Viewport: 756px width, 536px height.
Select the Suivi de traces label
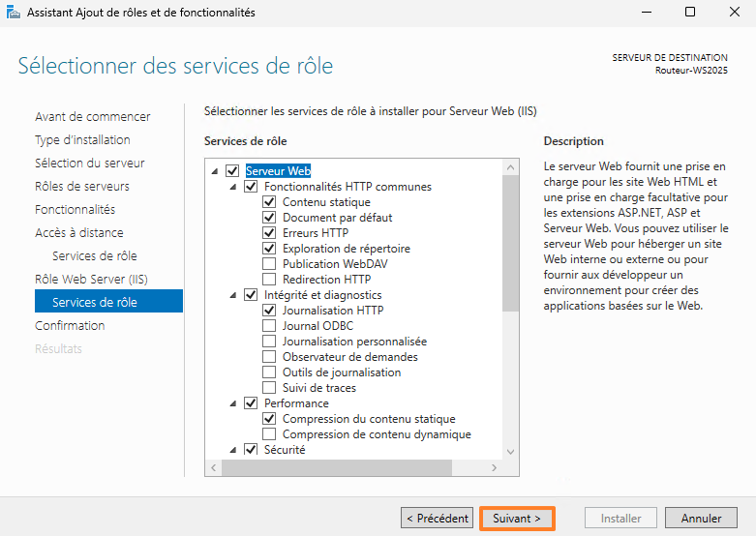[x=319, y=388]
